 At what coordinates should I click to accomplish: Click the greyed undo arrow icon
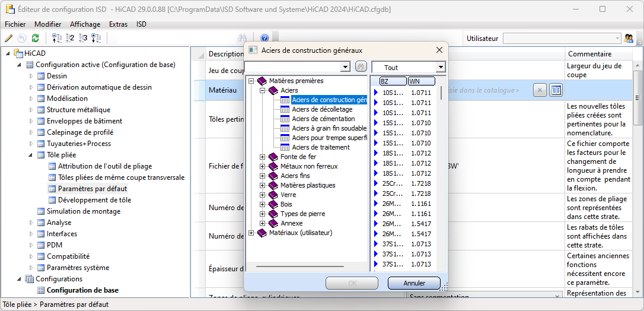click(22, 38)
